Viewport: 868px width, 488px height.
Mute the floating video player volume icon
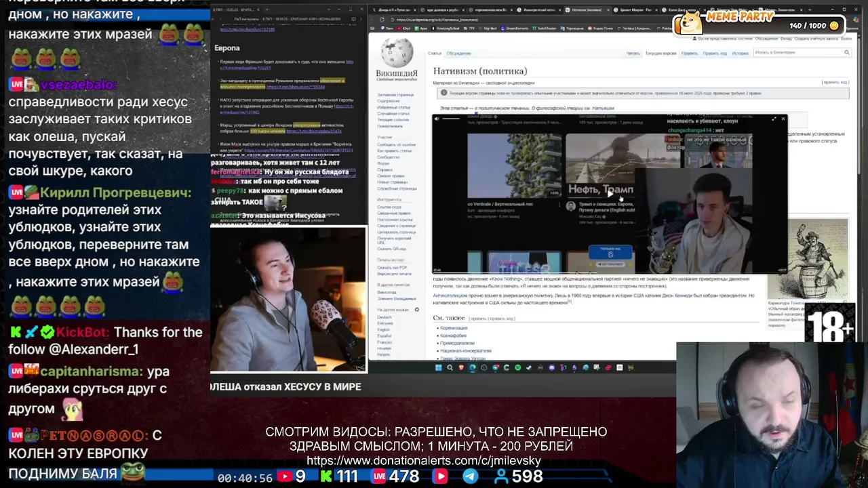coord(437,119)
